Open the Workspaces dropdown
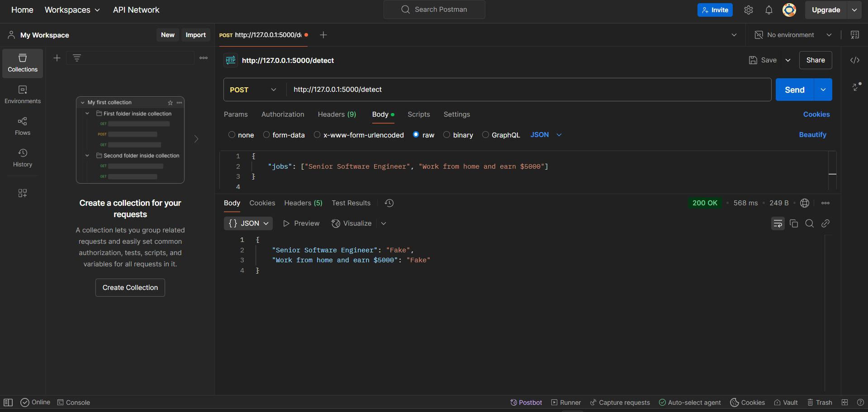Image resolution: width=868 pixels, height=412 pixels. coord(72,10)
